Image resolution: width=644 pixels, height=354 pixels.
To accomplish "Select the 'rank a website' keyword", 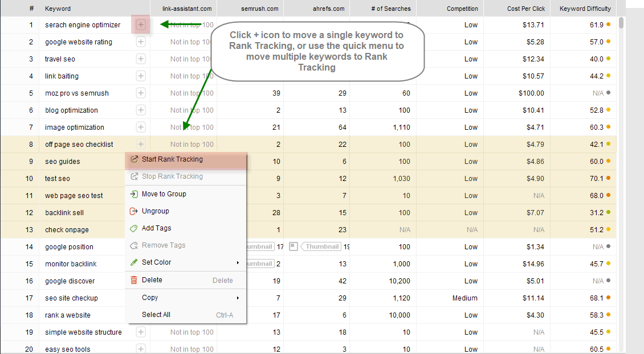I will tap(68, 315).
